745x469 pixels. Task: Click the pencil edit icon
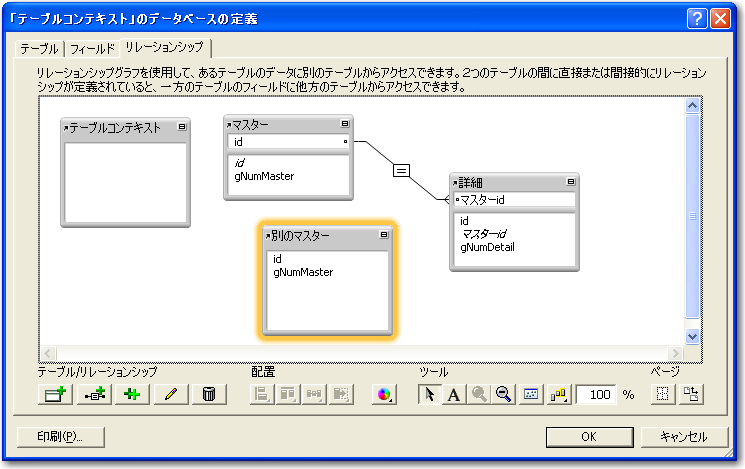pyautogui.click(x=169, y=395)
